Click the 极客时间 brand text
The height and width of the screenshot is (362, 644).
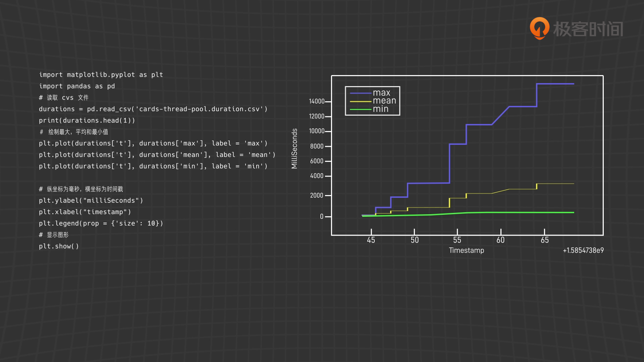(588, 29)
